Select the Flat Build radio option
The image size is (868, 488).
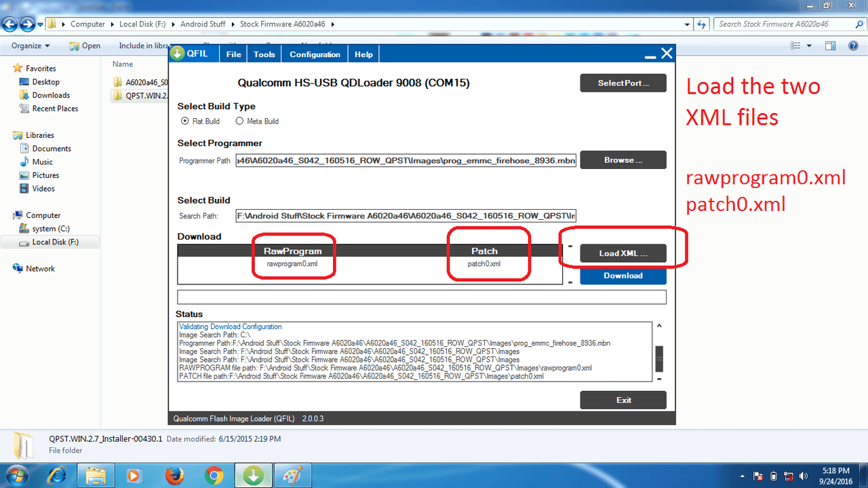[184, 121]
